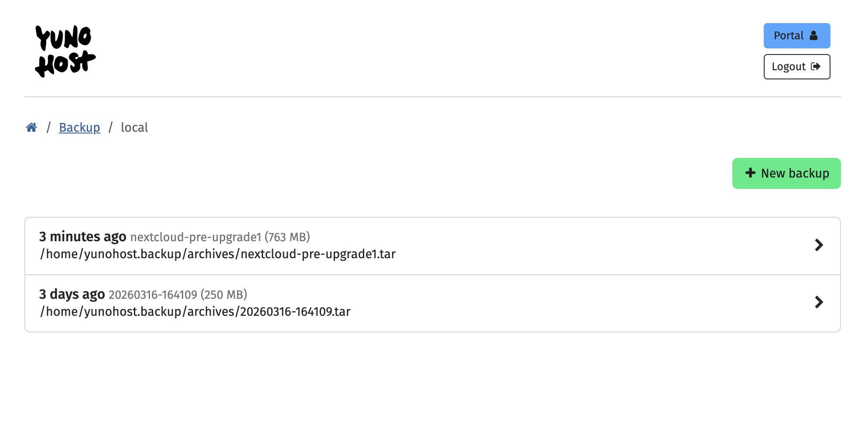Click the home icon in the breadcrumb

coord(31,127)
